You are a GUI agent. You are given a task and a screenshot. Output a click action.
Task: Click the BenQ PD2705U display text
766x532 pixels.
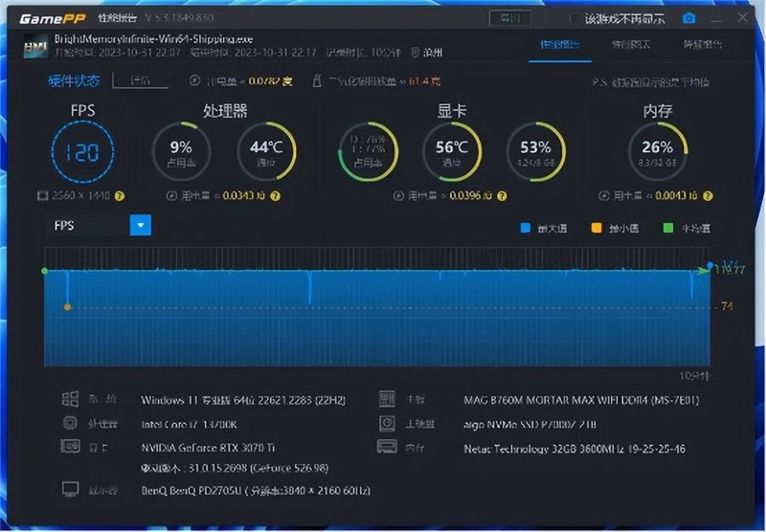pyautogui.click(x=256, y=491)
